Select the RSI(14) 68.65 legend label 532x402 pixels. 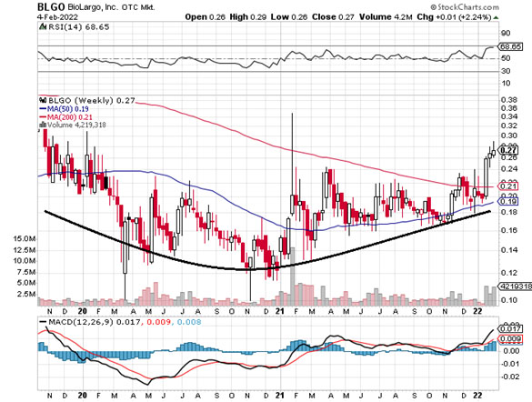click(x=79, y=26)
